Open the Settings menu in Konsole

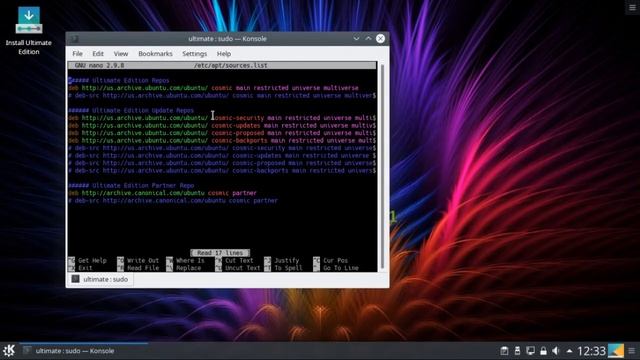(194, 53)
